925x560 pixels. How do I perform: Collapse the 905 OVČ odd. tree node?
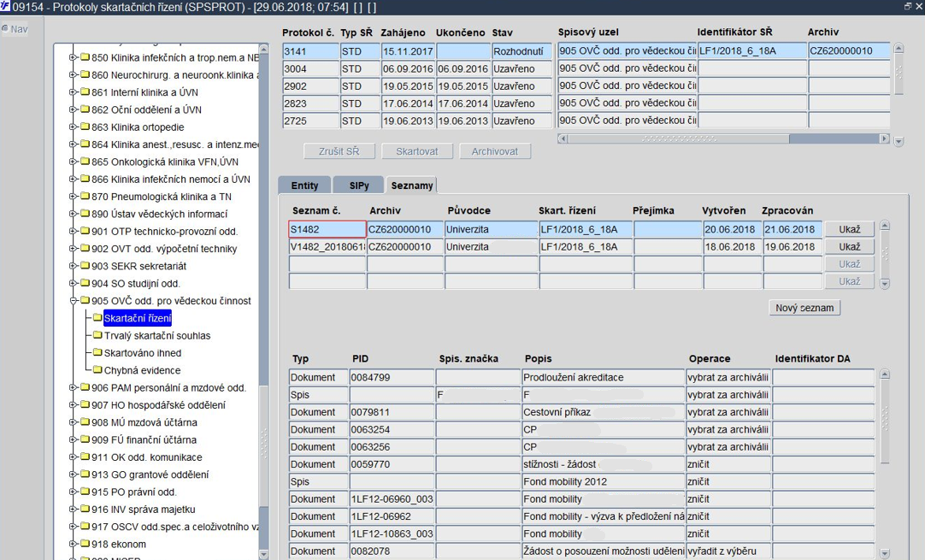pos(73,301)
